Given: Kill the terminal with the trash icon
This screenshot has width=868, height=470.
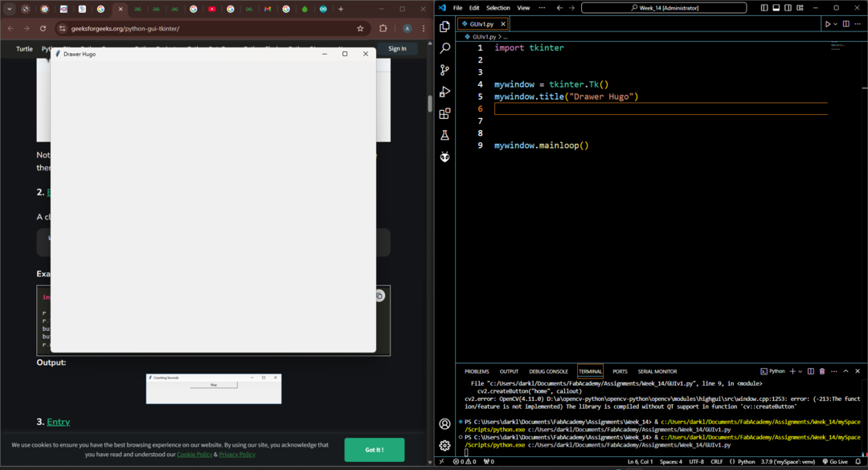Looking at the screenshot, I should (822, 371).
